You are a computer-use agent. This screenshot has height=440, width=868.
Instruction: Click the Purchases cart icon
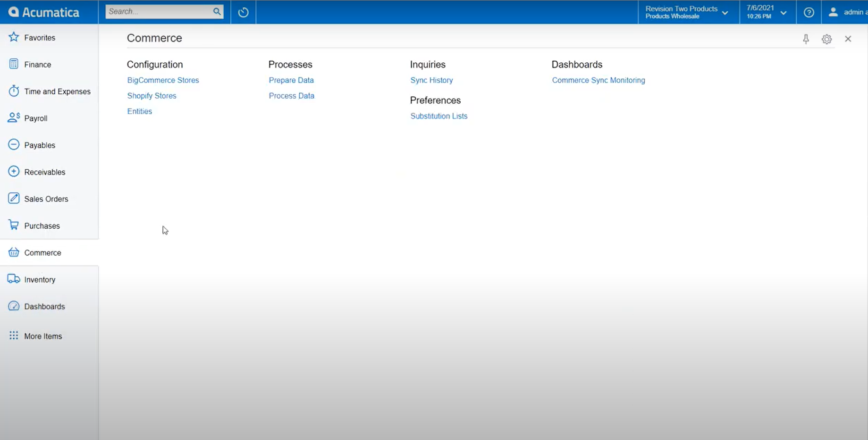14,225
